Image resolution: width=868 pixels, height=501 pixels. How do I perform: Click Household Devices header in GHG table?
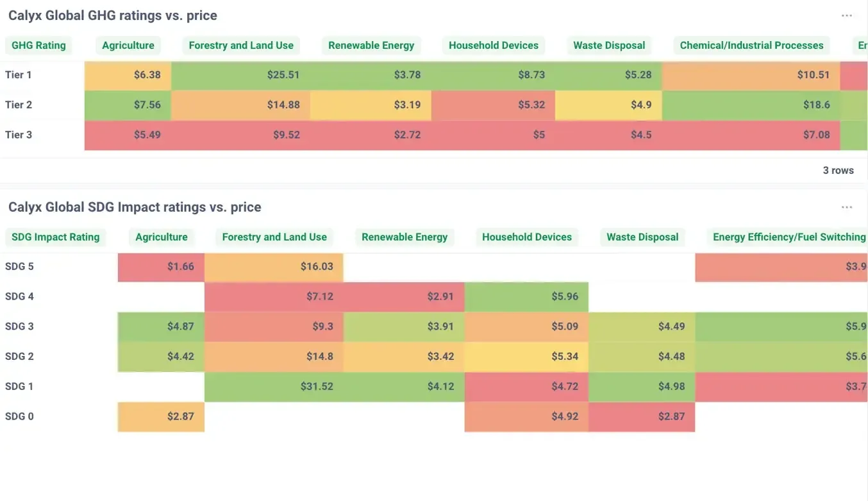tap(494, 46)
